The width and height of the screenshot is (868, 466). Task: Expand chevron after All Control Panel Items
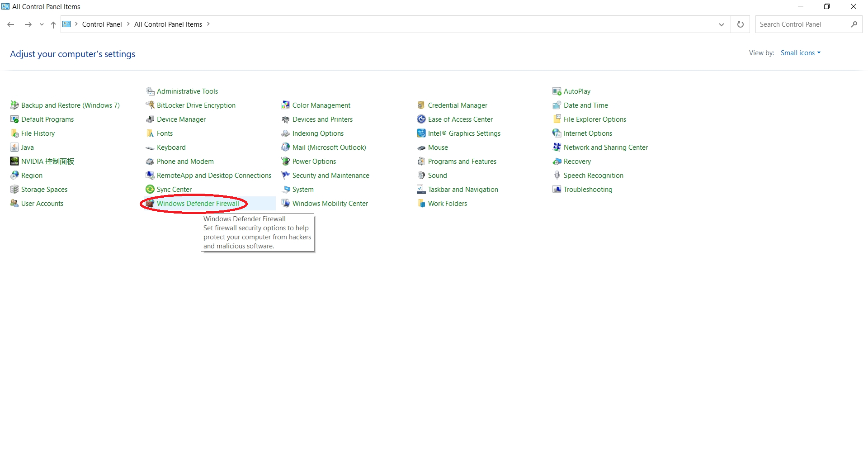coord(208,24)
